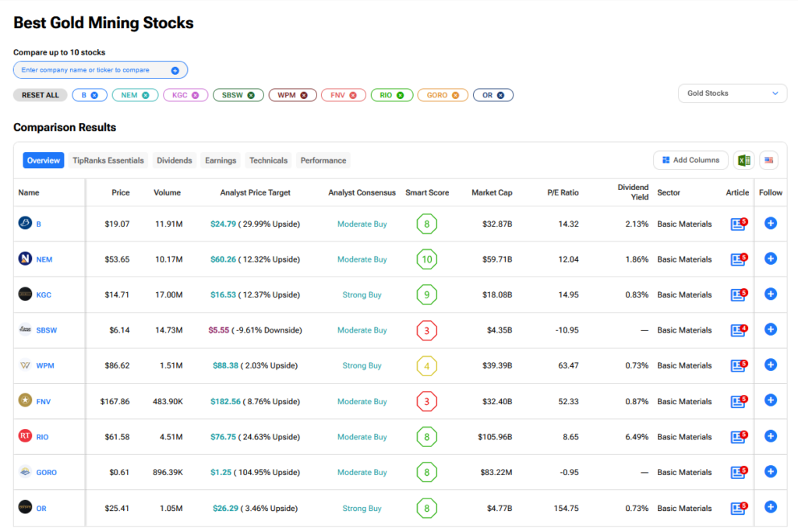Follow WPM stock with plus button

[x=771, y=365]
